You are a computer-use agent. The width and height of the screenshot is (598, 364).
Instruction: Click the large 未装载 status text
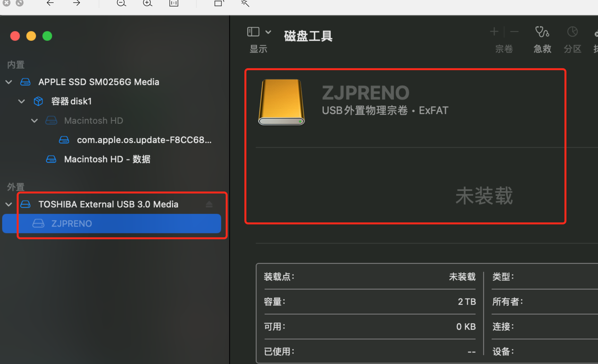(484, 196)
